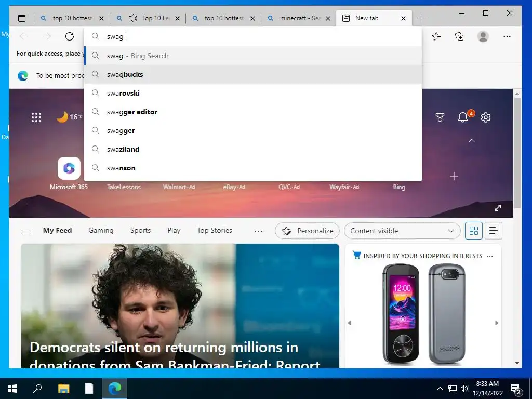532x399 pixels.
Task: Close the minecraft search tab
Action: pyautogui.click(x=328, y=18)
